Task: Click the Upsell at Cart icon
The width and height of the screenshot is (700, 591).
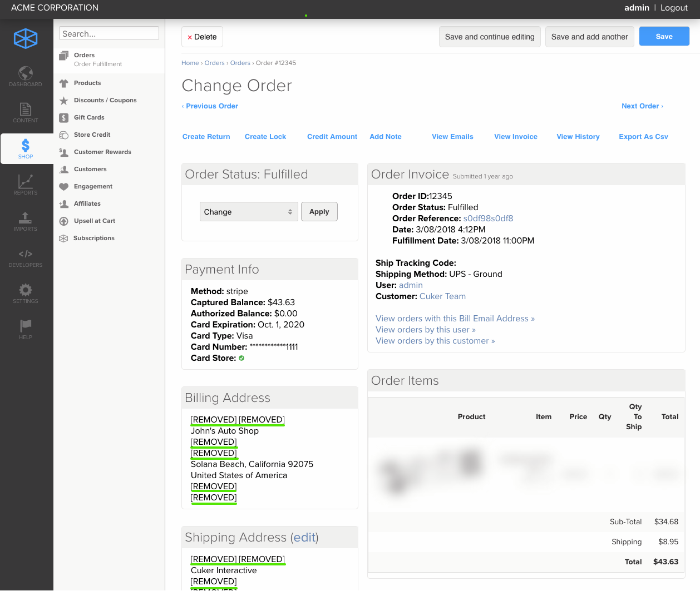Action: 63,221
